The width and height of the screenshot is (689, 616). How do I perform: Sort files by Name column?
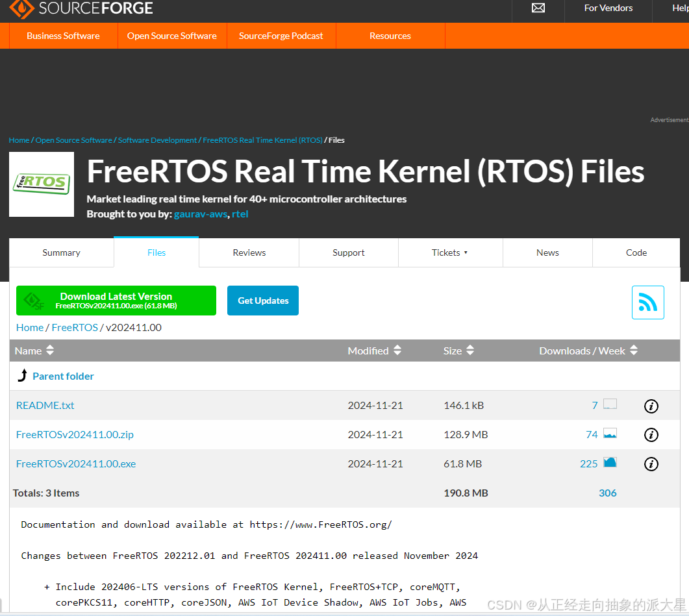tap(34, 351)
